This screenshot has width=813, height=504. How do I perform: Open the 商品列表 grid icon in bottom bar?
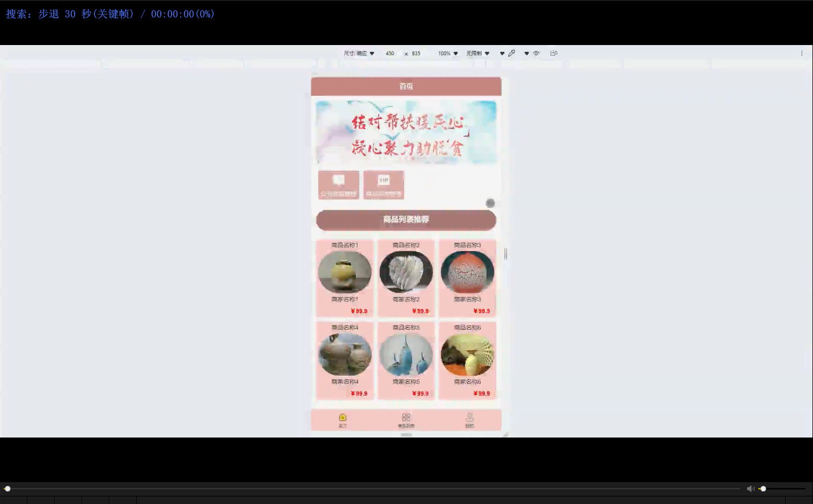pyautogui.click(x=406, y=419)
